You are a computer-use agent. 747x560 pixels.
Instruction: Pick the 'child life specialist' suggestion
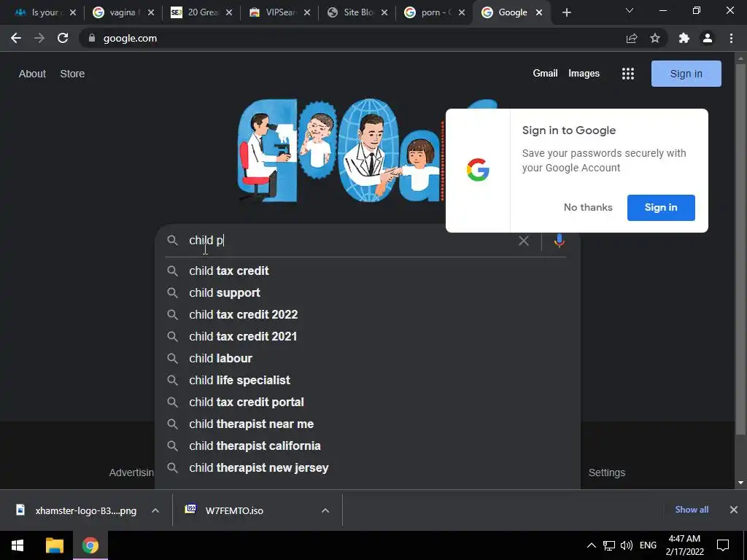point(368,380)
